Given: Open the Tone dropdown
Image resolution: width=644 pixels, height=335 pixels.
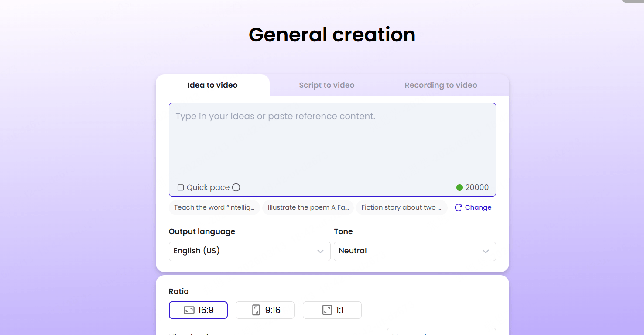Looking at the screenshot, I should click(x=414, y=251).
